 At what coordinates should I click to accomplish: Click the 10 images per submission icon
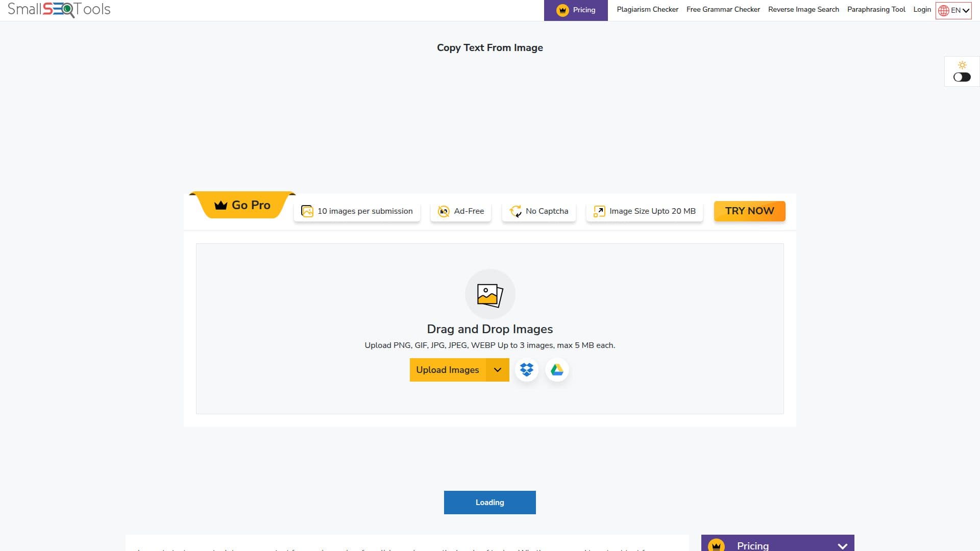[307, 211]
